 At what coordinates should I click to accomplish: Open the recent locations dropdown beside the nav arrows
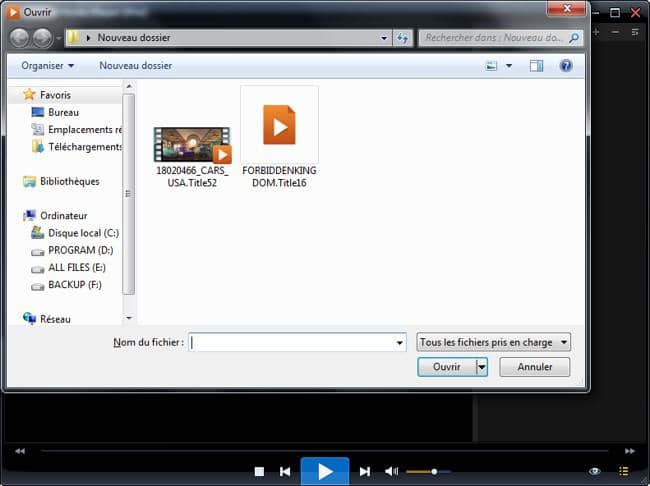coord(58,38)
